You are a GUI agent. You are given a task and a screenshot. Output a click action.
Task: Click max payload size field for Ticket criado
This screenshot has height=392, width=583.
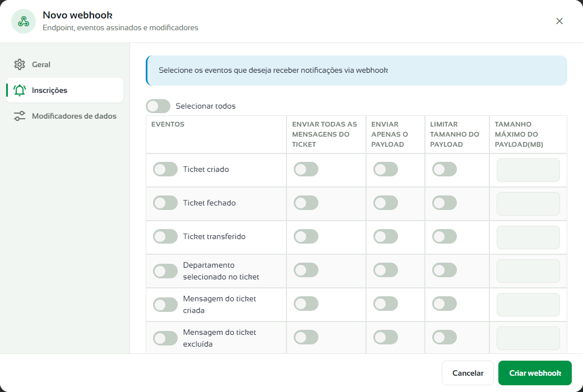(x=528, y=170)
